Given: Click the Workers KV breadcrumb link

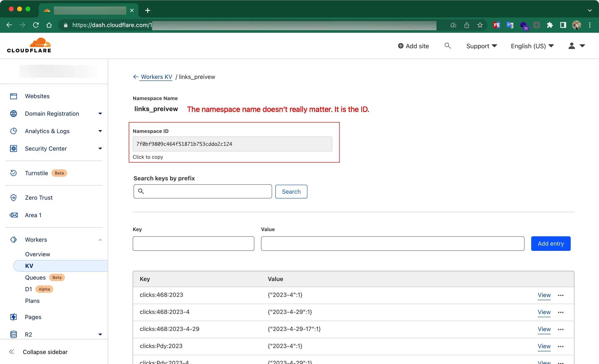Looking at the screenshot, I should point(156,77).
